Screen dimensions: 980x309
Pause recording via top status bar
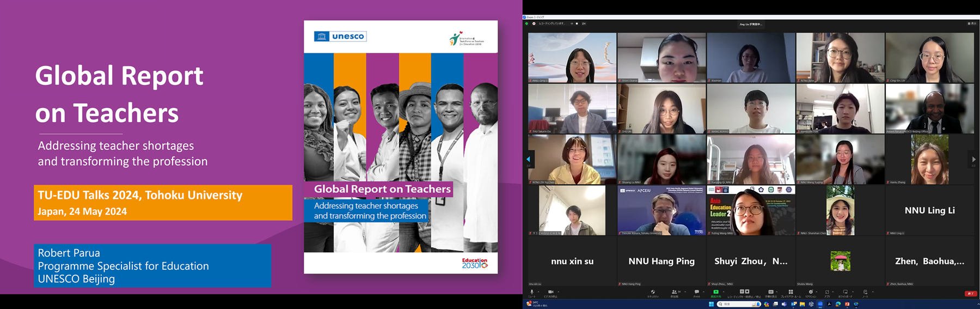pos(572,23)
